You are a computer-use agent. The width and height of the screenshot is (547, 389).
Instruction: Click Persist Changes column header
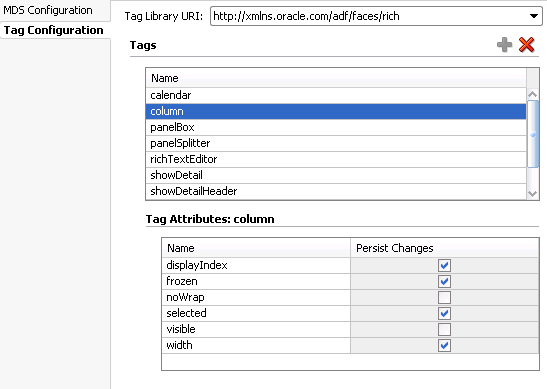click(444, 248)
